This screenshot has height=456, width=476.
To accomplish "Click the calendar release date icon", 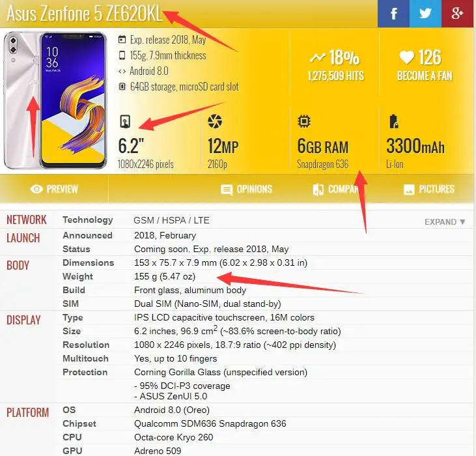I will pyautogui.click(x=122, y=40).
